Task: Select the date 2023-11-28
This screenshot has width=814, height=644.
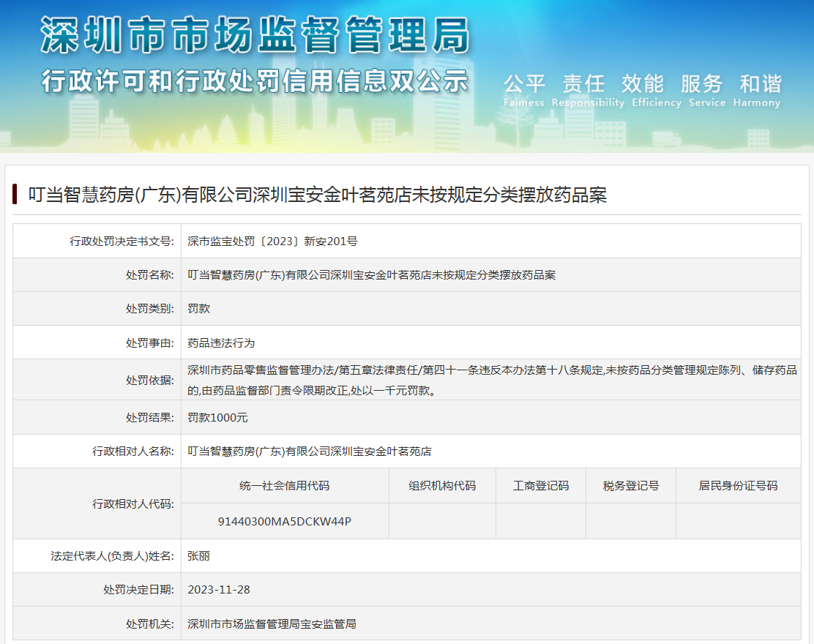Action: pyautogui.click(x=219, y=590)
